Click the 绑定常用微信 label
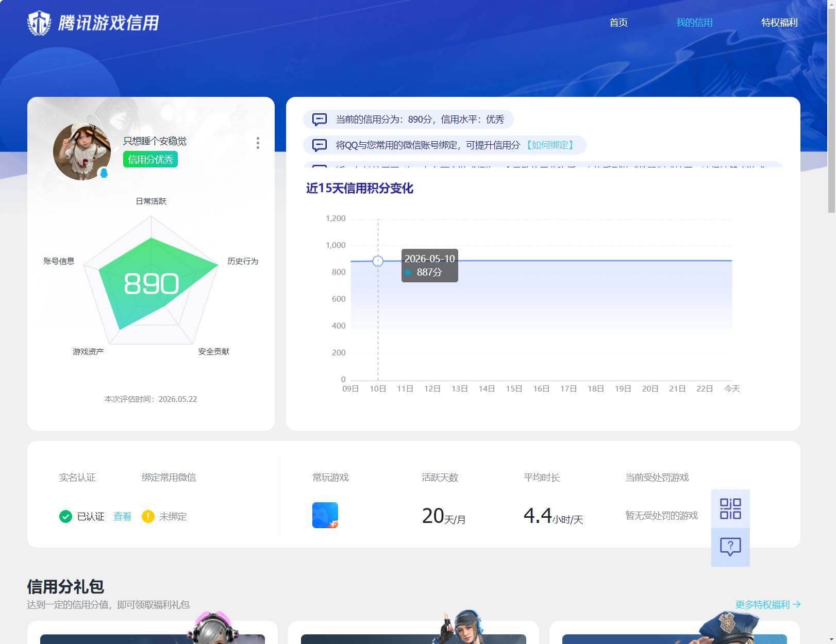Screen dimensions: 836x644 pyautogui.click(x=169, y=478)
